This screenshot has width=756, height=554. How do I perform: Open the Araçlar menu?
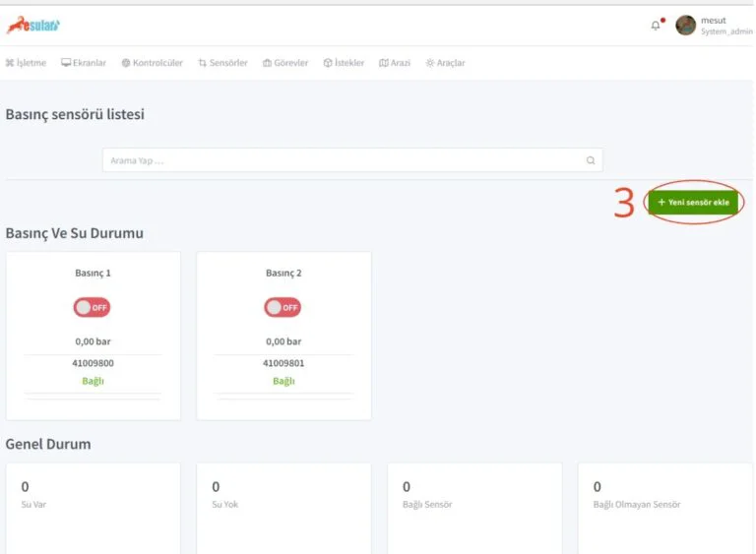click(445, 63)
